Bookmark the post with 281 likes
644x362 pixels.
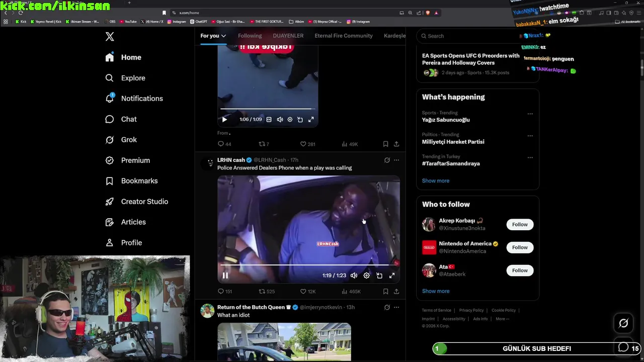(385, 144)
